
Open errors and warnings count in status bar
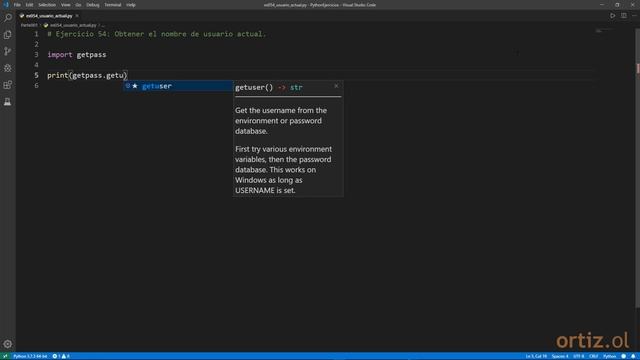[x=61, y=356]
